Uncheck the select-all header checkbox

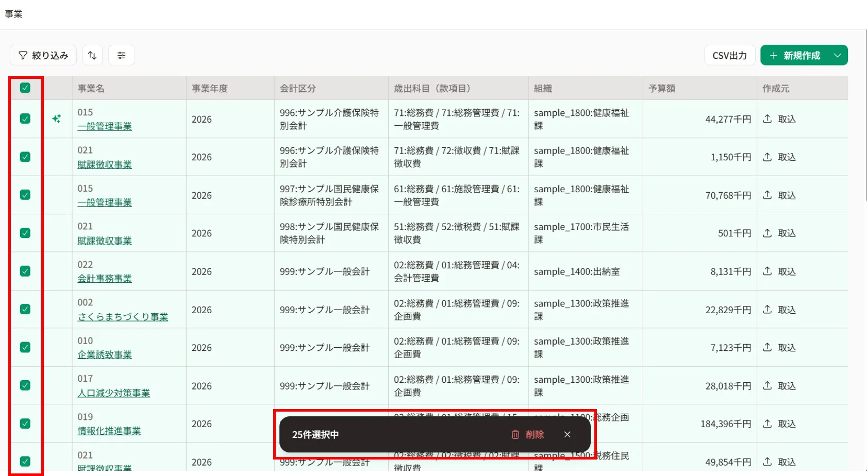(25, 88)
